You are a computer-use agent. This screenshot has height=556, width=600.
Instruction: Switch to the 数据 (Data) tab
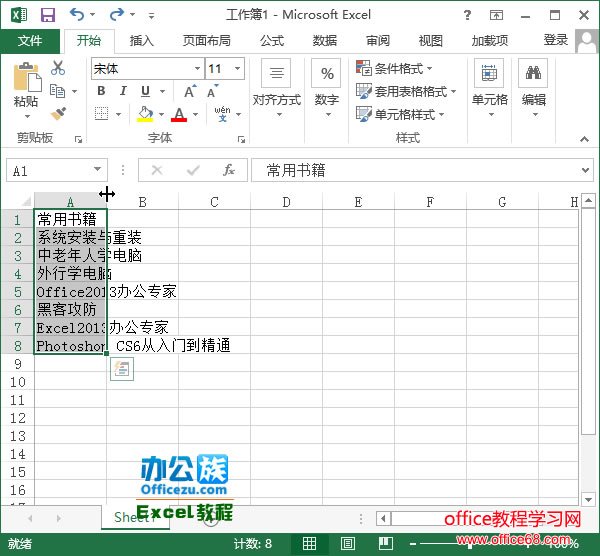pos(325,41)
